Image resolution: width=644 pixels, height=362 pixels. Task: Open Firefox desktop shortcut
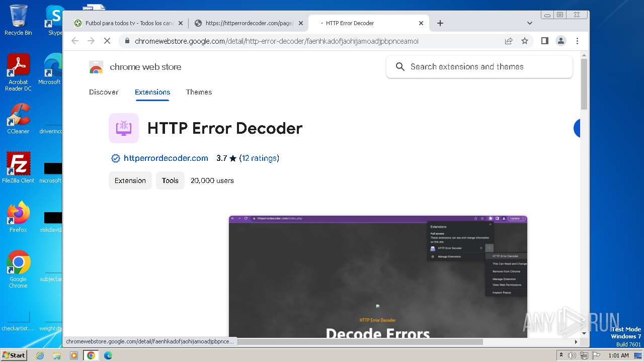coord(18,217)
